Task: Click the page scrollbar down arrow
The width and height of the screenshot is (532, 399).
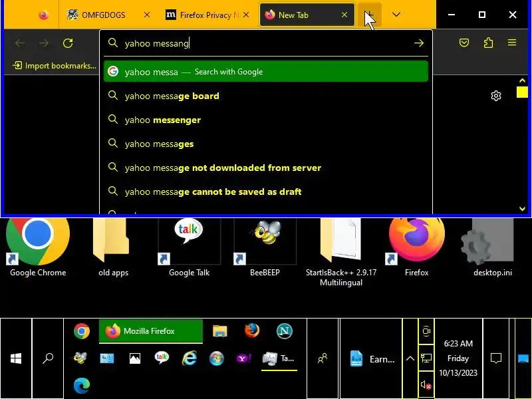Action: click(522, 209)
